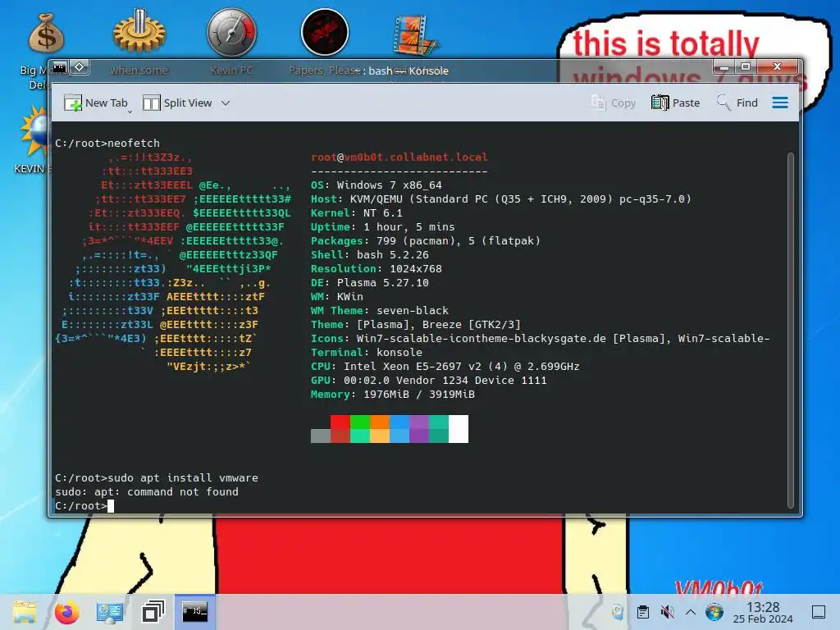Open a New Tab in Konsole
Viewport: 840px width, 630px height.
96,103
